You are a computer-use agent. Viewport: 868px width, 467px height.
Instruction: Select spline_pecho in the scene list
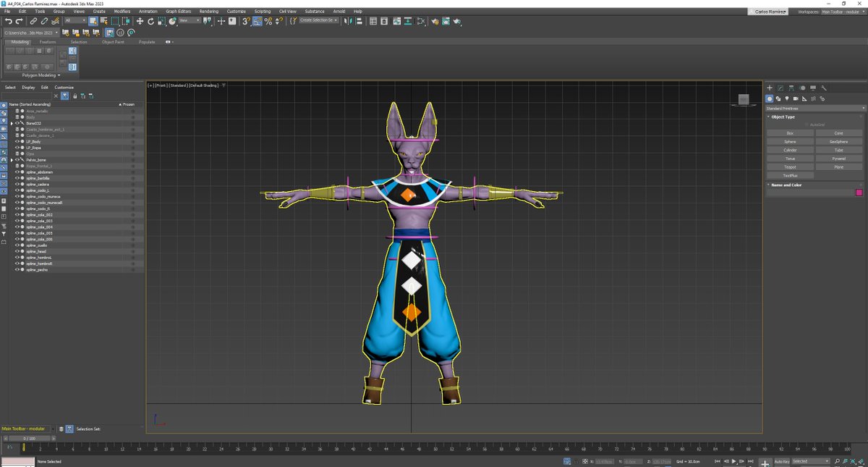point(37,269)
